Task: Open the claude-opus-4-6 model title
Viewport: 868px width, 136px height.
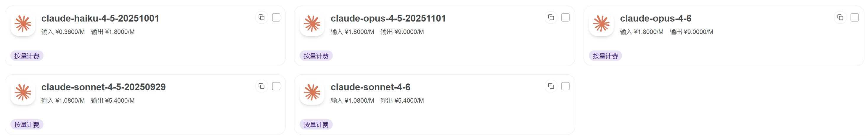Action: [655, 19]
